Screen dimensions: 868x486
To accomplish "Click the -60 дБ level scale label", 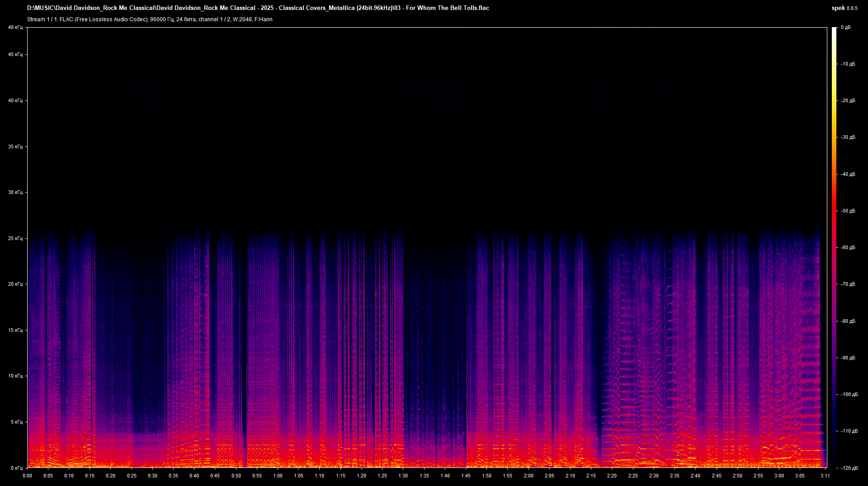I will point(848,248).
